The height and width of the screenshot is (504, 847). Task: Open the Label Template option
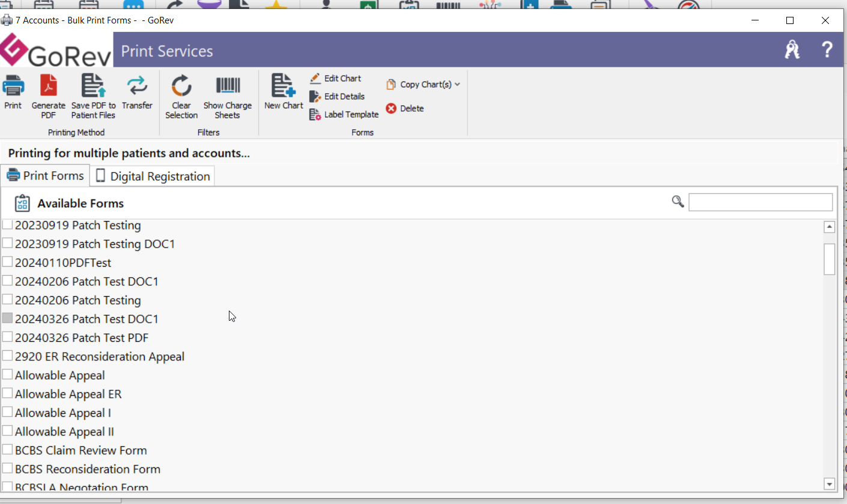click(x=344, y=115)
